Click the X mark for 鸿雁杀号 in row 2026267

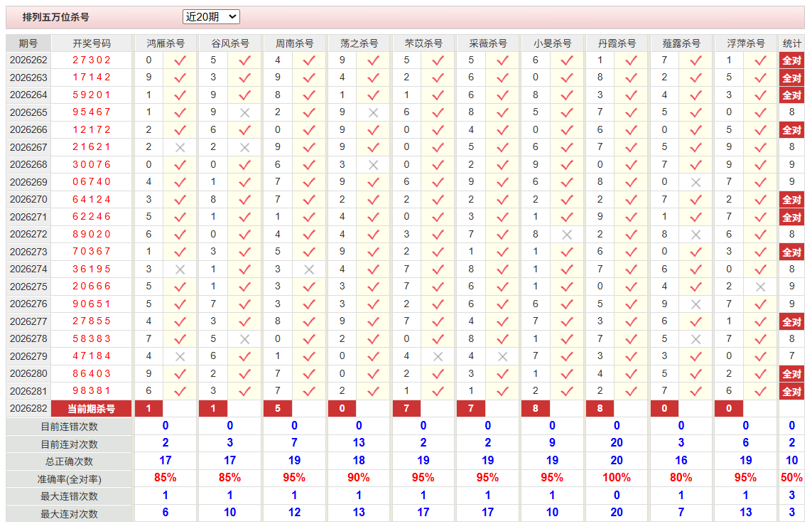[x=180, y=148]
